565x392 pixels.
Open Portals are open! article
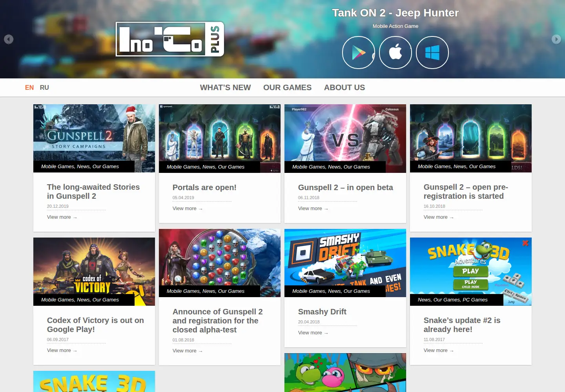click(x=204, y=187)
